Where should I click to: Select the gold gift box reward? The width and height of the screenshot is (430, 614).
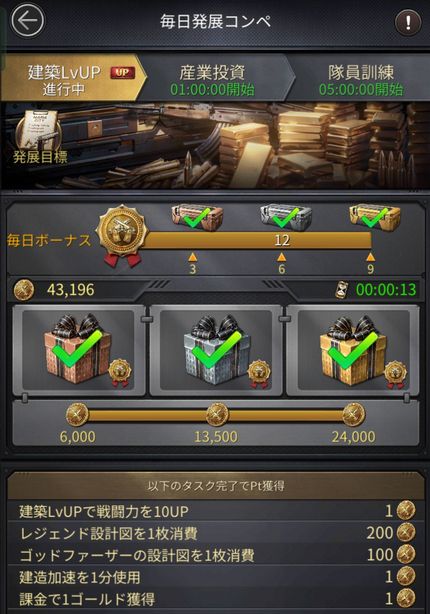(x=353, y=350)
